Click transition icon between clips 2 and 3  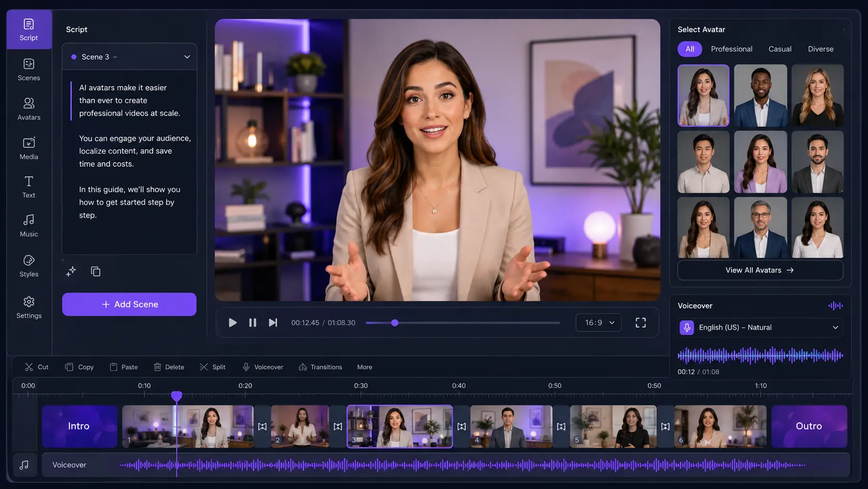[338, 427]
